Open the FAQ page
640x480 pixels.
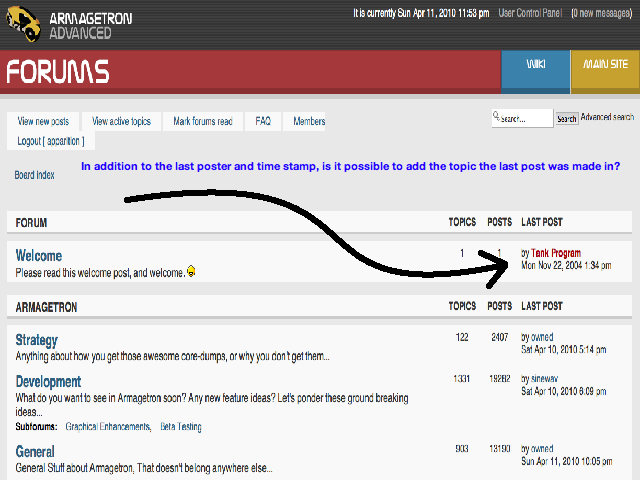[263, 121]
